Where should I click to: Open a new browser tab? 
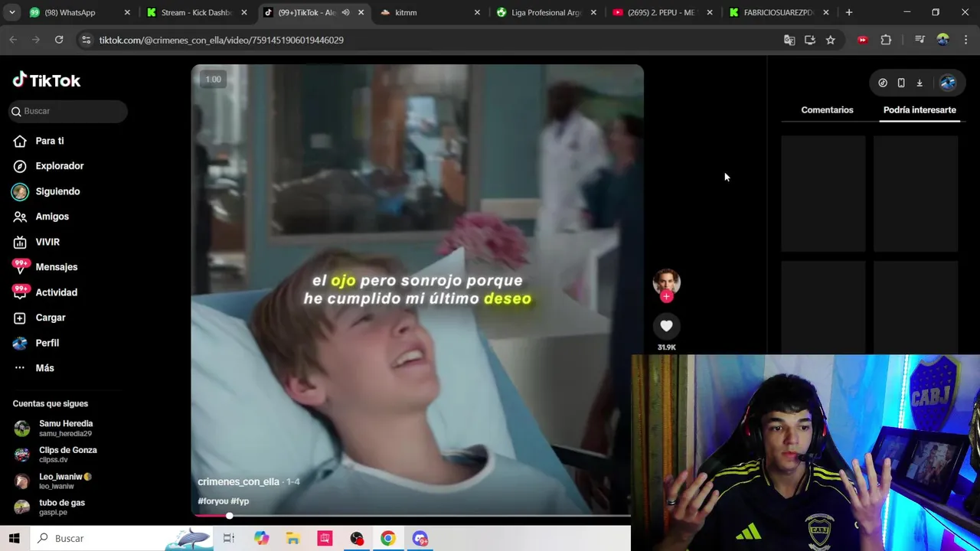tap(849, 12)
